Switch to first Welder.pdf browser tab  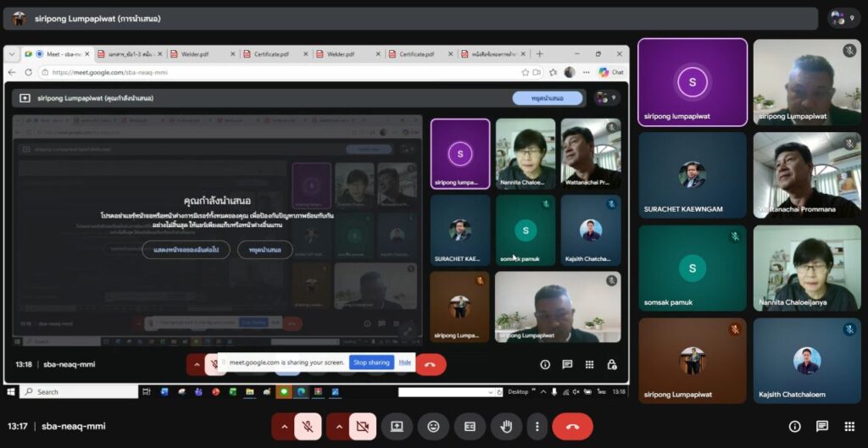tap(199, 54)
